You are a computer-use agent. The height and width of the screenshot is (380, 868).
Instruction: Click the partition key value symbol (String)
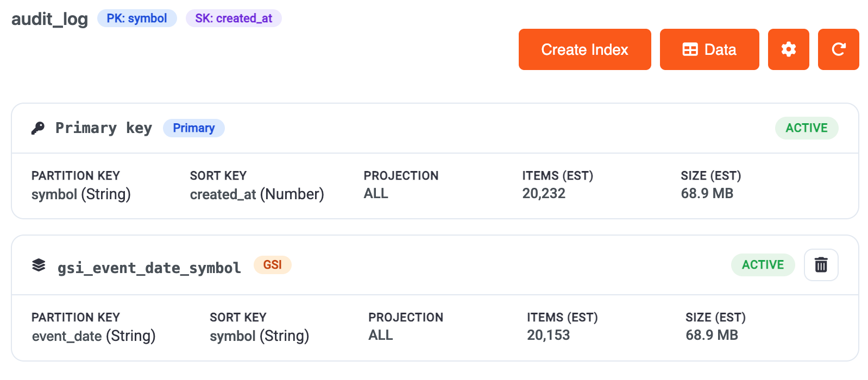point(81,194)
